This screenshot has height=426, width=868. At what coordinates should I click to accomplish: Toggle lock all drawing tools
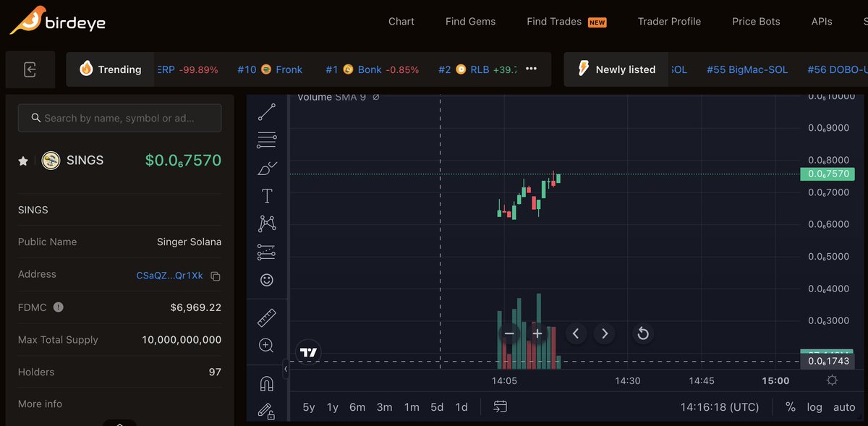(x=266, y=412)
